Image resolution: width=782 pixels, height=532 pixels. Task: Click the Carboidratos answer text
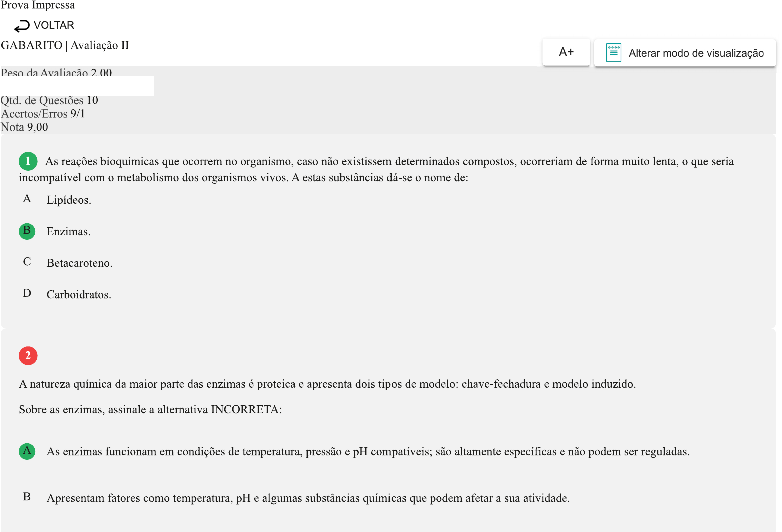pos(79,295)
